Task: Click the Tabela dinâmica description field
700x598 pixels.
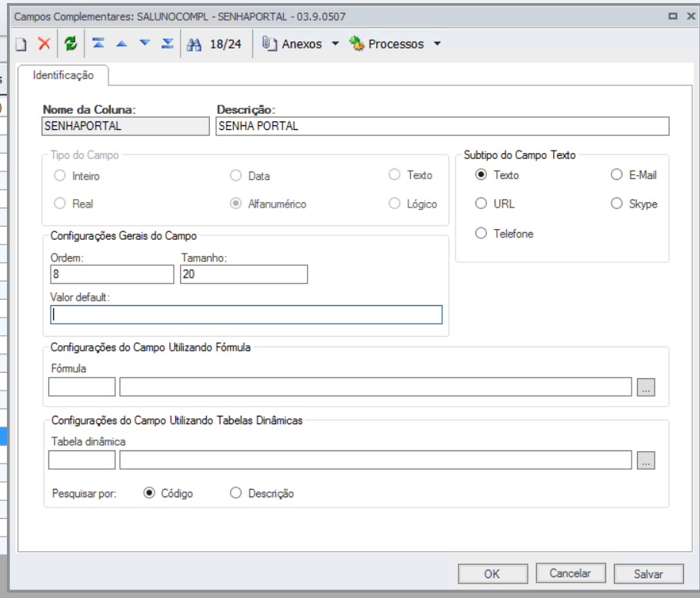Action: pyautogui.click(x=375, y=460)
